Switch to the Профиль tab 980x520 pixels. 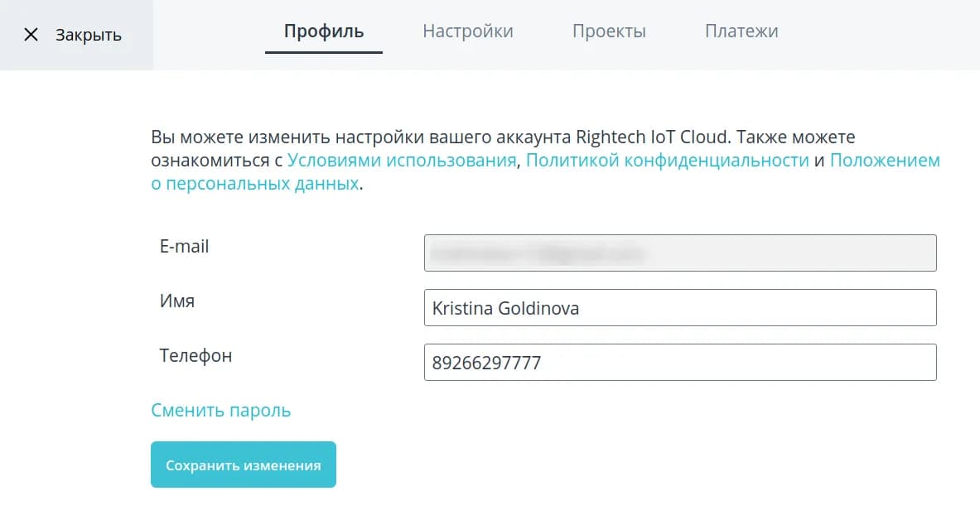point(324,31)
